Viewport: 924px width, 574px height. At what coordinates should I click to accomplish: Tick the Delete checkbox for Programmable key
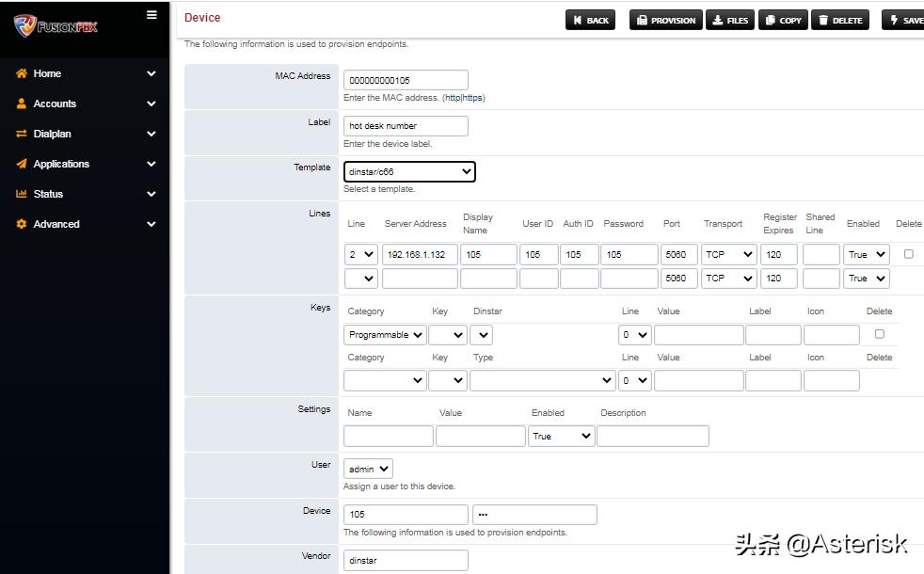coord(880,334)
